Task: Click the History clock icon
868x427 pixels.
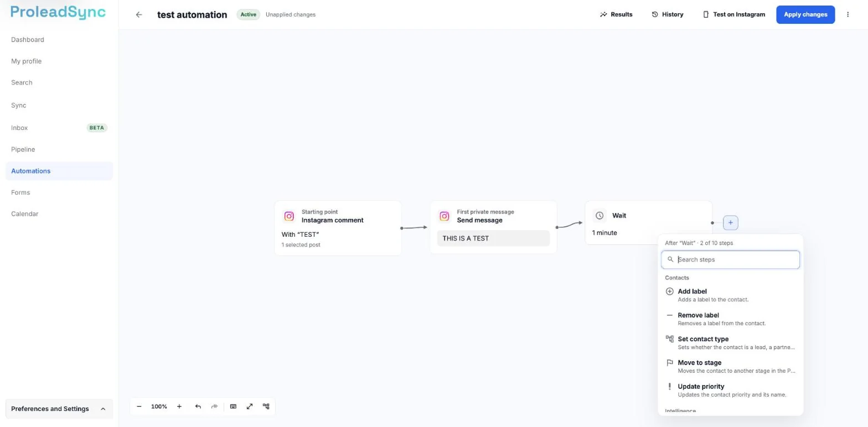Action: pos(655,14)
